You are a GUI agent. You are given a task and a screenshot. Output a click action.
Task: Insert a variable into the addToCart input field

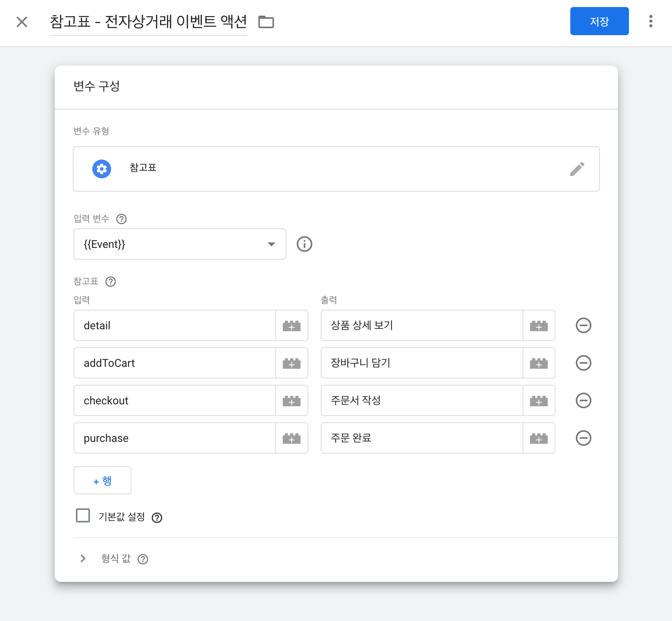(x=292, y=363)
